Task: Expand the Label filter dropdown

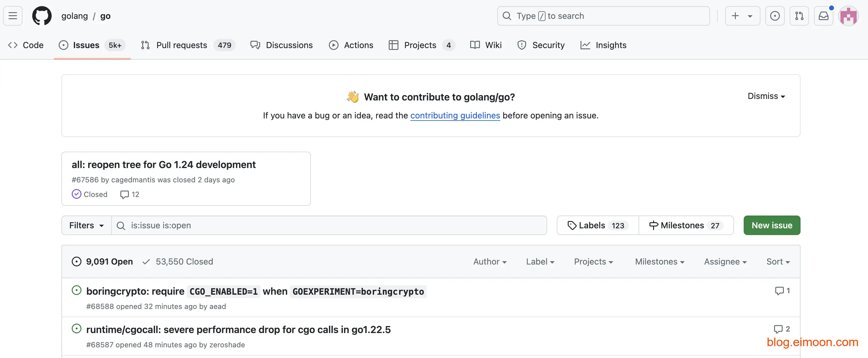Action: [x=540, y=261]
